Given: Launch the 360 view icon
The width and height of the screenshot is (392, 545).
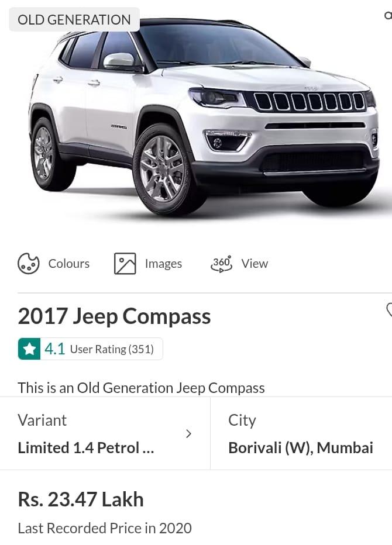Looking at the screenshot, I should 221,264.
